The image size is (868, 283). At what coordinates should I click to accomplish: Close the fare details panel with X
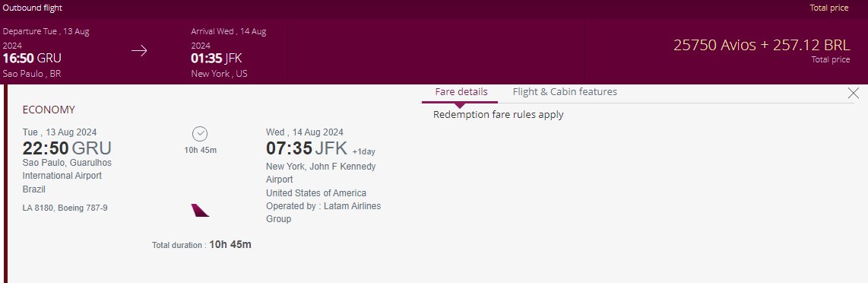coord(853,93)
